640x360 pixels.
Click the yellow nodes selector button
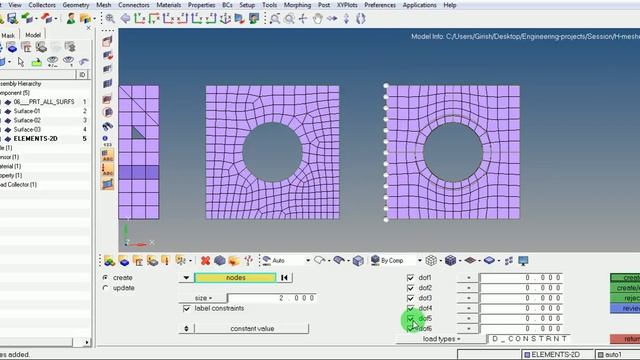tap(236, 278)
